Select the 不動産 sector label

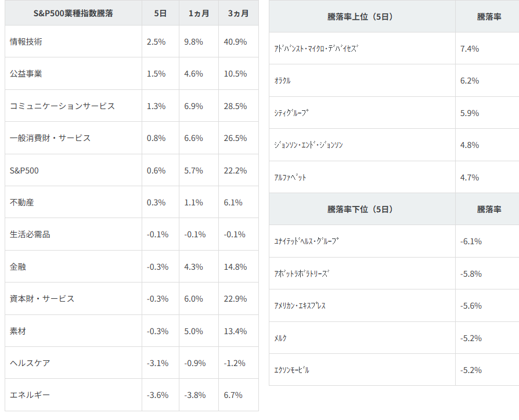22,202
